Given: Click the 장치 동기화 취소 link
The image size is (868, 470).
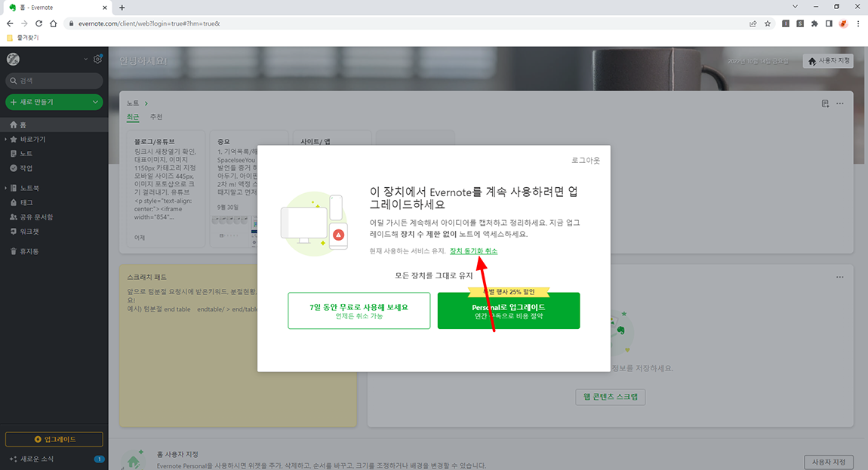Looking at the screenshot, I should 473,251.
